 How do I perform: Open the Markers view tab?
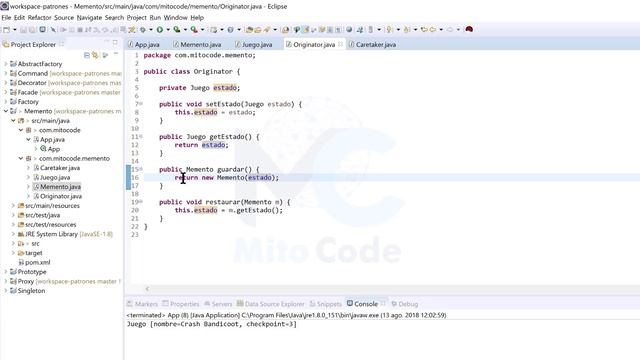pos(142,304)
